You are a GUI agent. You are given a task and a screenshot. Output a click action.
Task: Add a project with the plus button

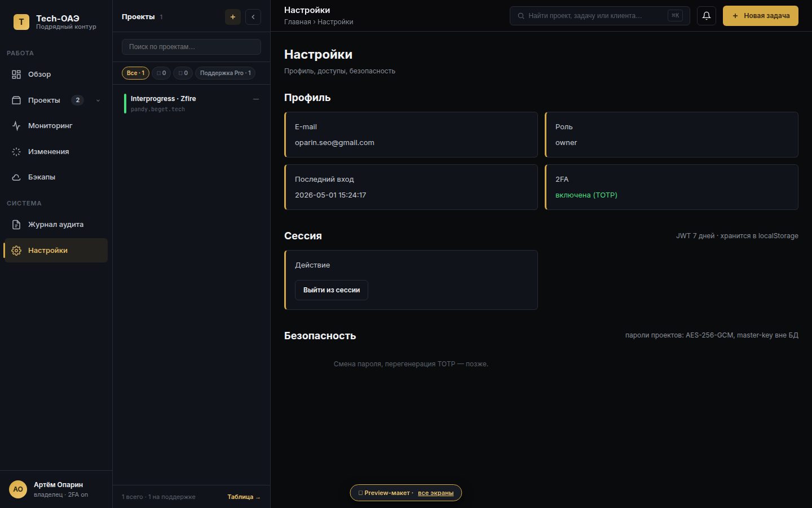click(233, 17)
